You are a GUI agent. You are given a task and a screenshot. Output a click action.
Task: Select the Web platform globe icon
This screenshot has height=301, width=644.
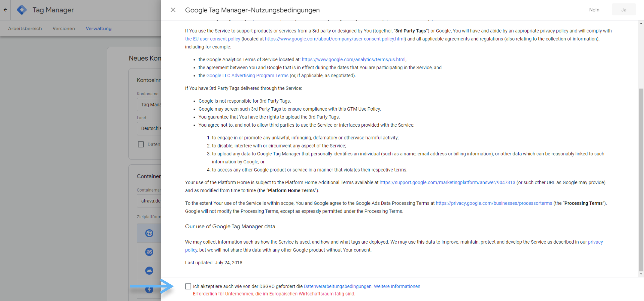[x=149, y=233]
